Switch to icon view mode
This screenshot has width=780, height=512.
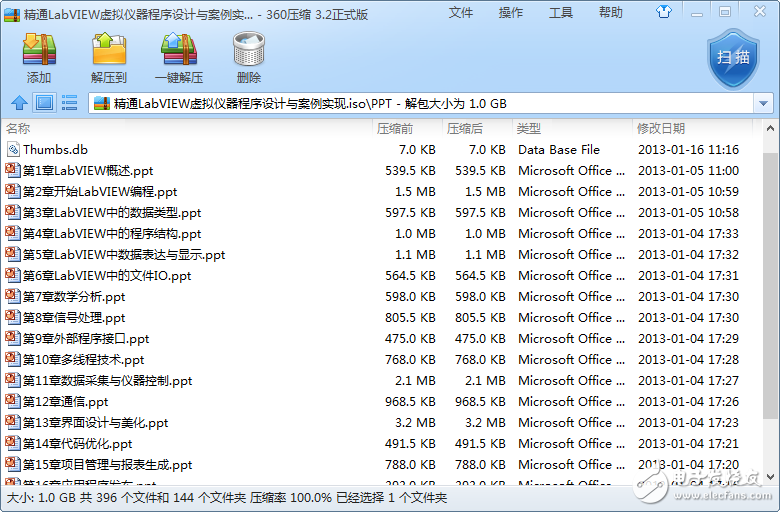(x=44, y=103)
